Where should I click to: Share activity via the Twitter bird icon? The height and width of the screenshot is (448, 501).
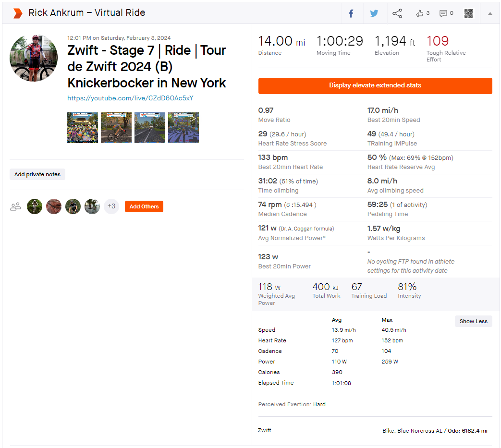pyautogui.click(x=374, y=13)
